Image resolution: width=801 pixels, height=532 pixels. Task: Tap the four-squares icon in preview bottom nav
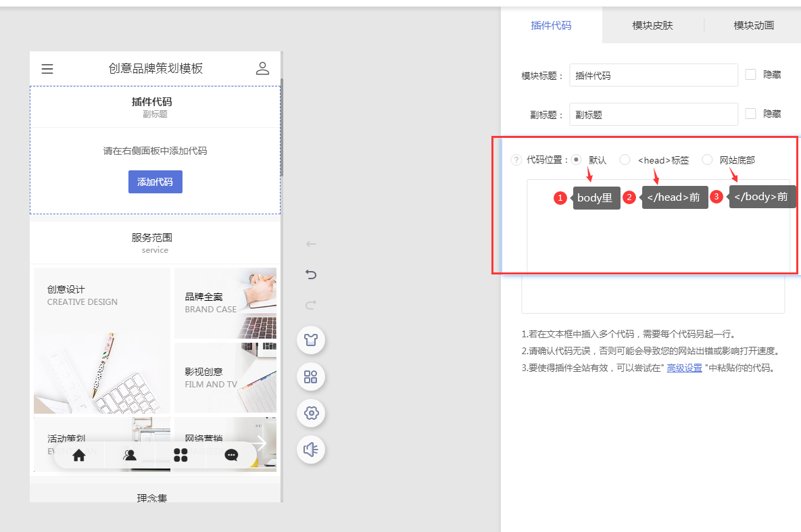[x=181, y=455]
